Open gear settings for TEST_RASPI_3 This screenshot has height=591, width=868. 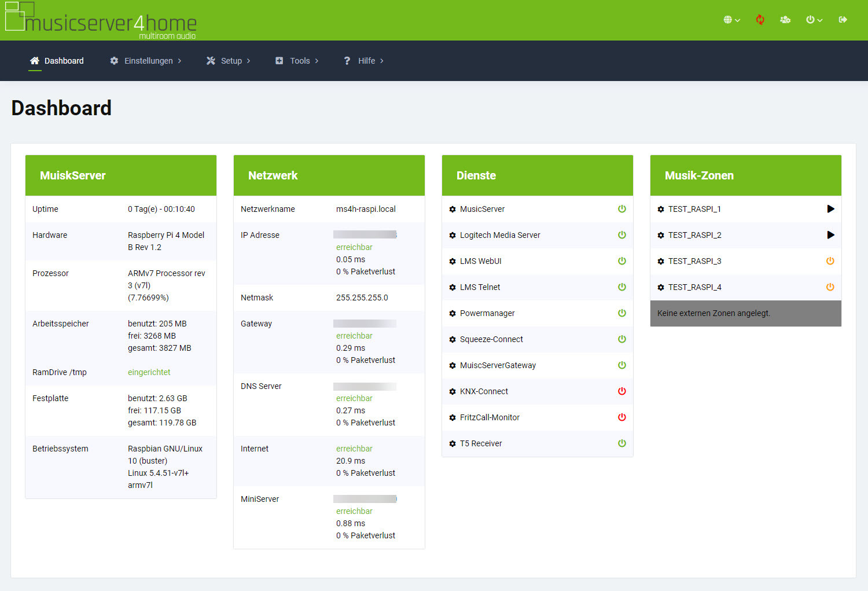pos(661,262)
